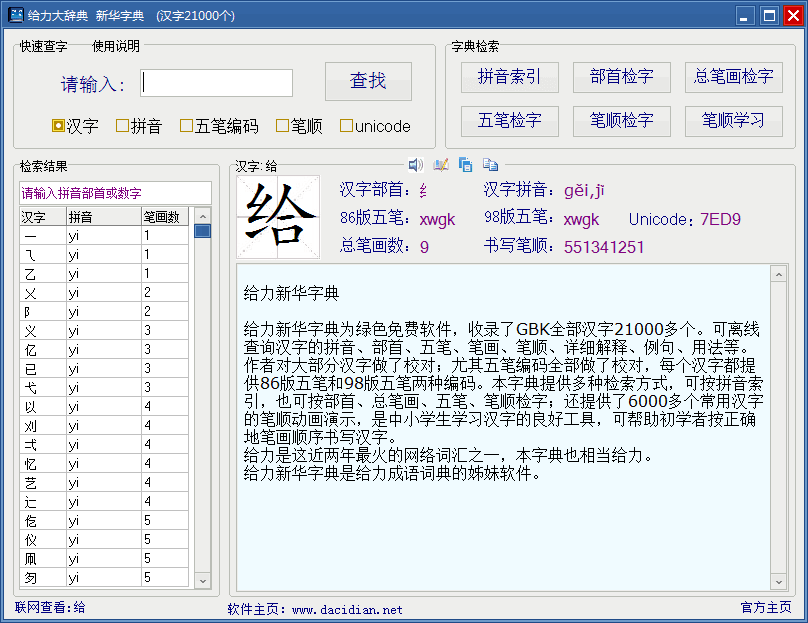Click the results list scrollbar thumb

tap(203, 231)
